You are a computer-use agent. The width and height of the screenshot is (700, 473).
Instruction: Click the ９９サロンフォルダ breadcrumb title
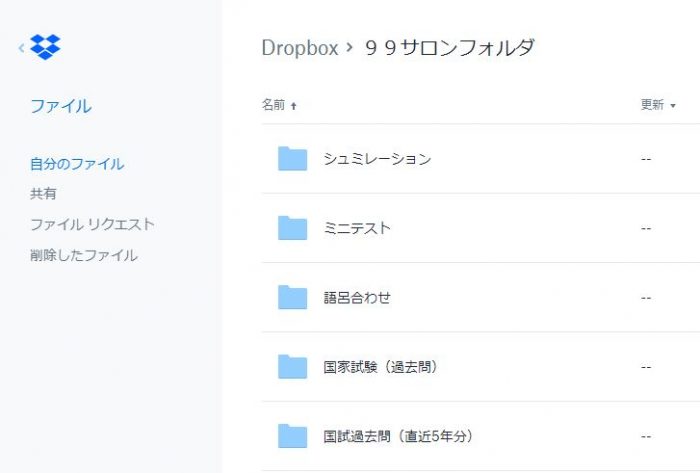point(450,48)
